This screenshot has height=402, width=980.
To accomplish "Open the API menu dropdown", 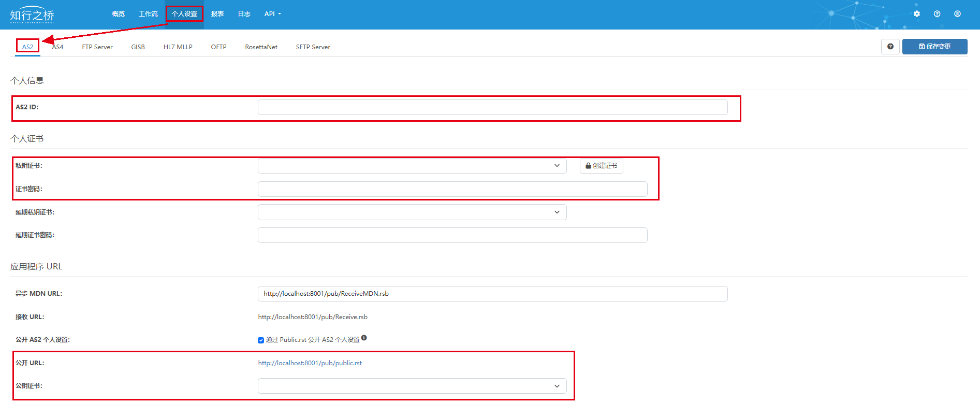I will coord(272,14).
